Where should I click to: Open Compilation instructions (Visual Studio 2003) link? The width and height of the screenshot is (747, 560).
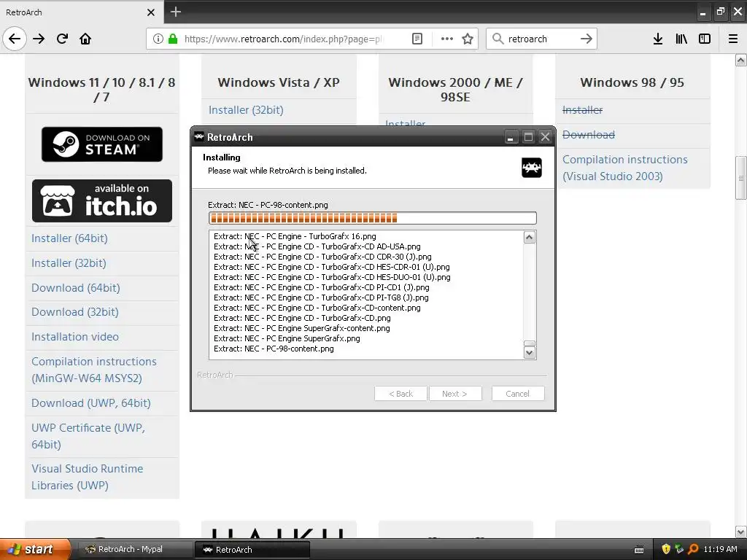pyautogui.click(x=625, y=168)
